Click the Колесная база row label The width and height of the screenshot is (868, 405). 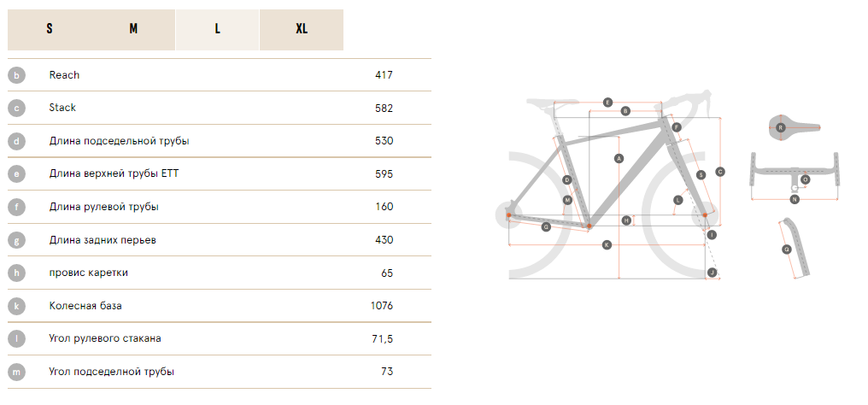(x=85, y=306)
